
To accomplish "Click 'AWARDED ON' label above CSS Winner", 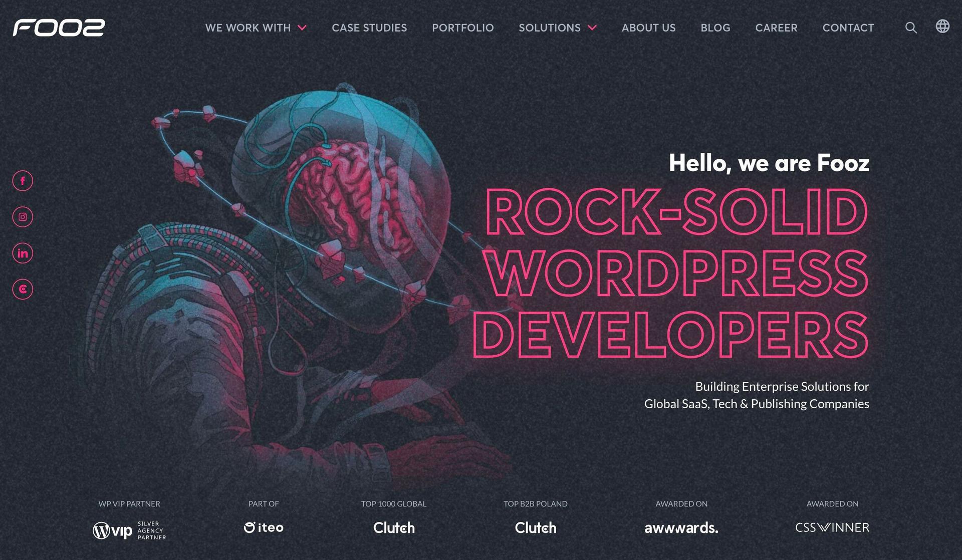I will [x=832, y=504].
